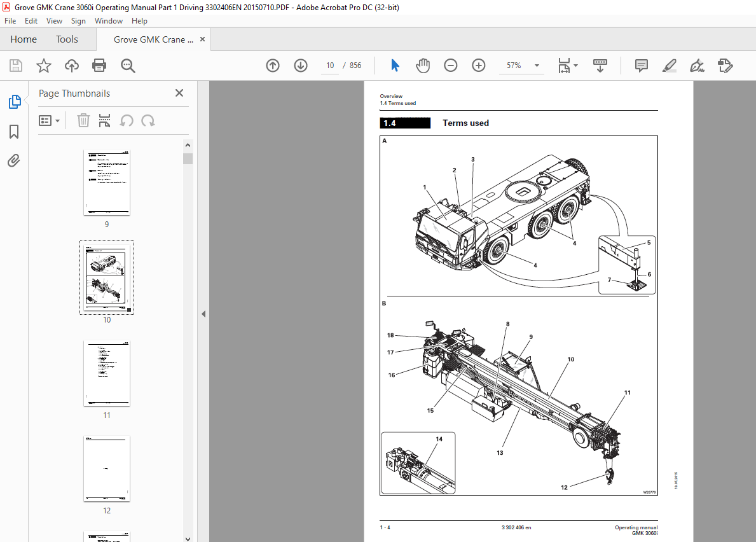Zoom out with the minus icon

click(451, 65)
